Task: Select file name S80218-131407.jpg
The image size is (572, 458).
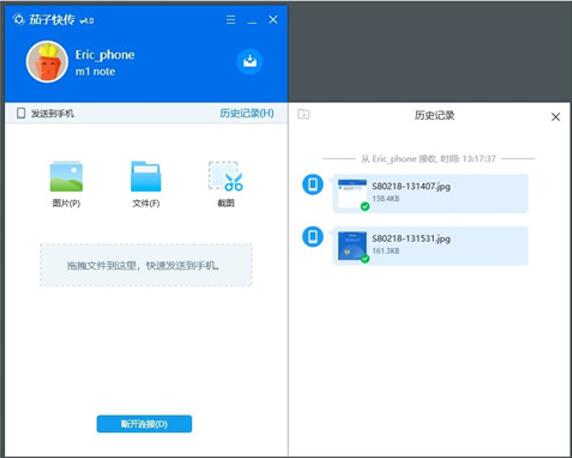Action: pyautogui.click(x=411, y=186)
